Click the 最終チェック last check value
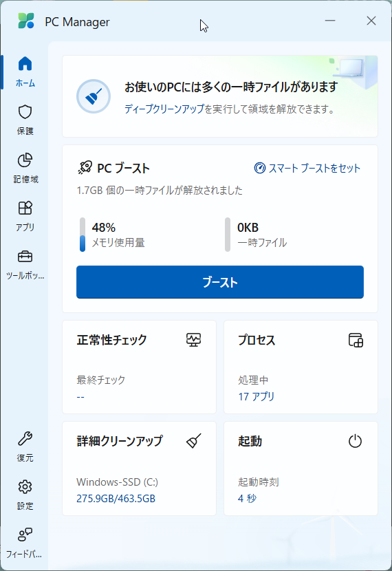The height and width of the screenshot is (571, 392). (80, 396)
